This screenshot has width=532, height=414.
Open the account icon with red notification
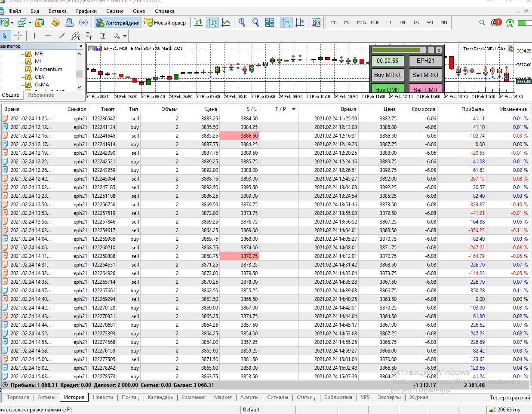click(496, 22)
